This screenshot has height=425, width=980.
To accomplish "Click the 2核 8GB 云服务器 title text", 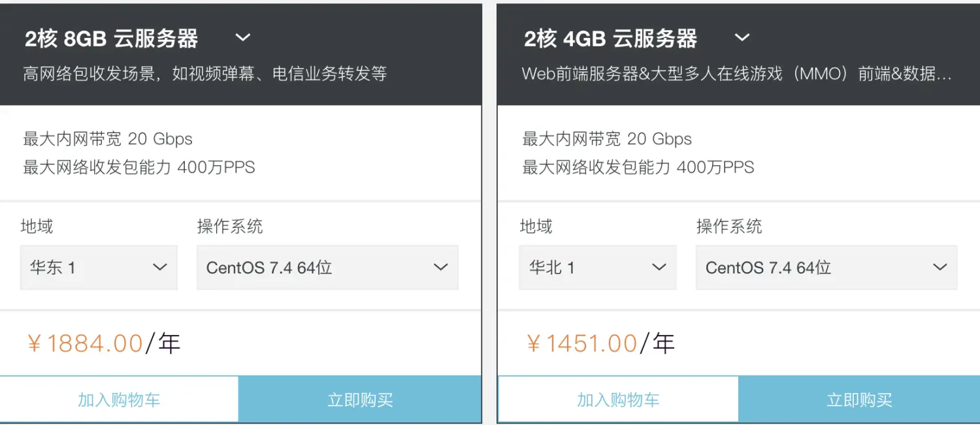I will click(111, 39).
